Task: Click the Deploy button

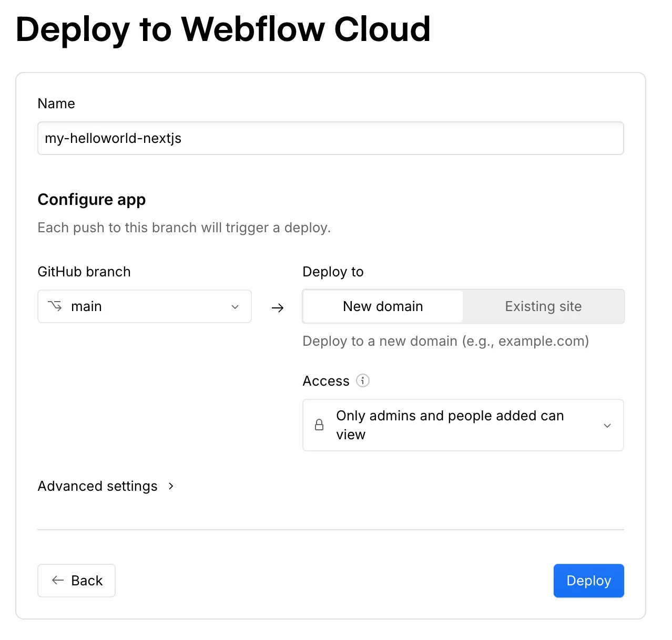Action: pyautogui.click(x=589, y=581)
